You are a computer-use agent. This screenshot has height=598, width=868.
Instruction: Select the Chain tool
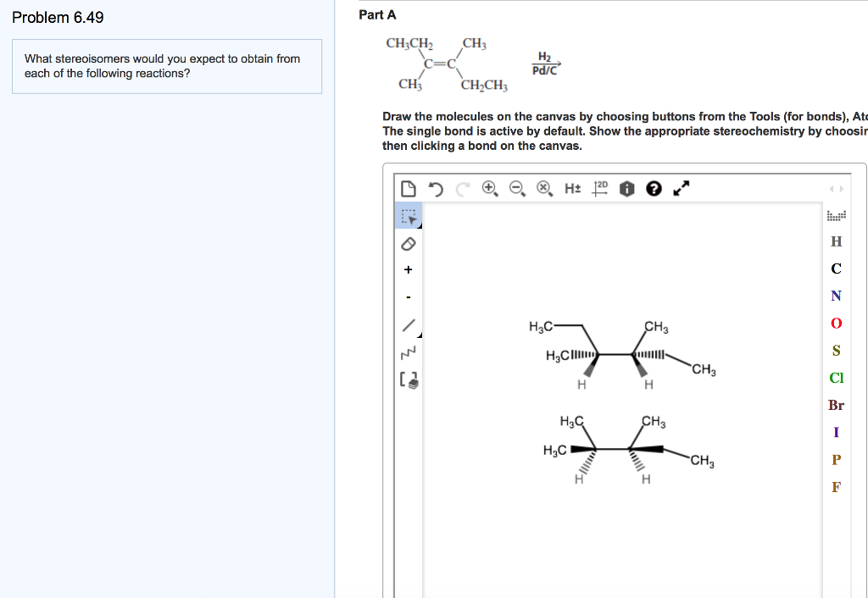409,352
